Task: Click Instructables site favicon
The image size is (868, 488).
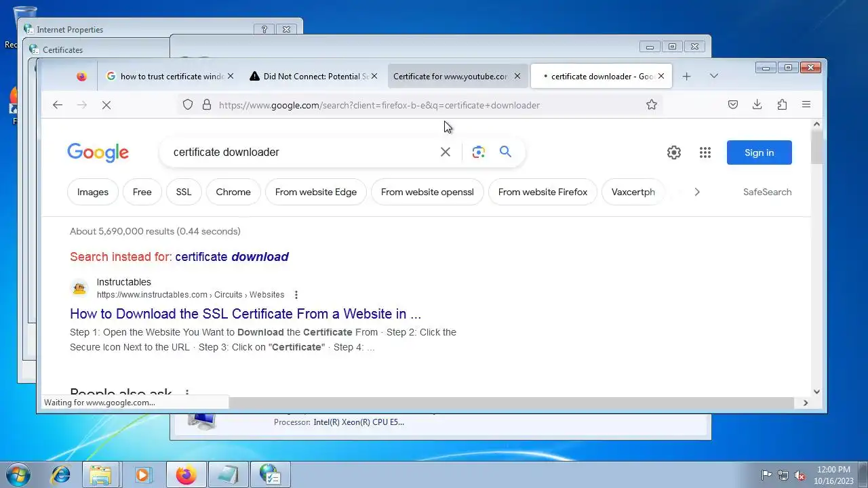Action: pos(79,288)
